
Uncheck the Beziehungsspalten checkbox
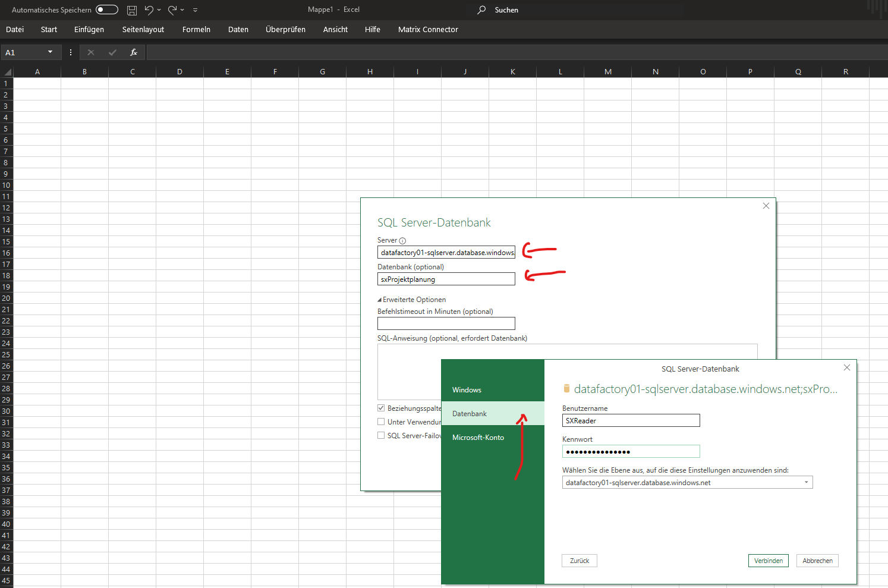[x=381, y=408]
